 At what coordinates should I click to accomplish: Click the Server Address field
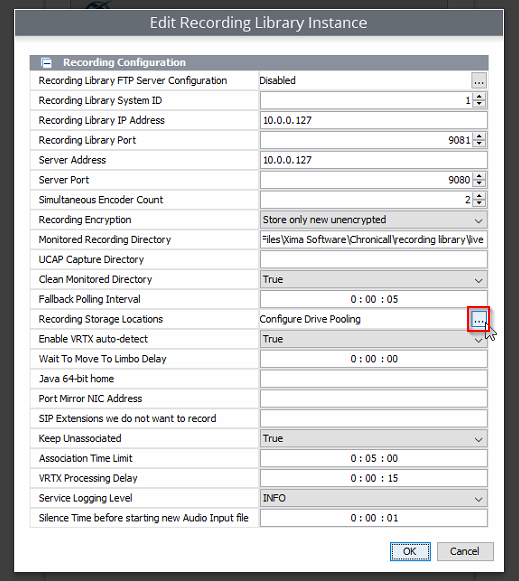click(x=373, y=160)
